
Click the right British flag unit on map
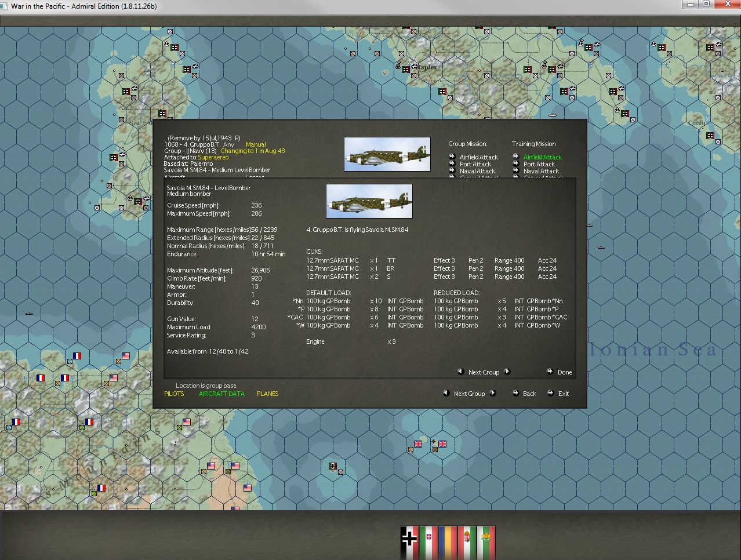coord(442,444)
